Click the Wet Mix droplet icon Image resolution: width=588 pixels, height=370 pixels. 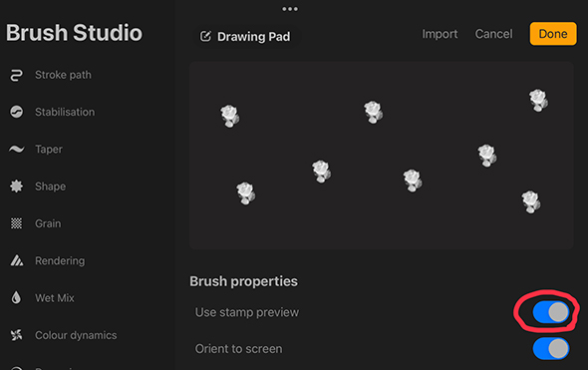point(16,297)
